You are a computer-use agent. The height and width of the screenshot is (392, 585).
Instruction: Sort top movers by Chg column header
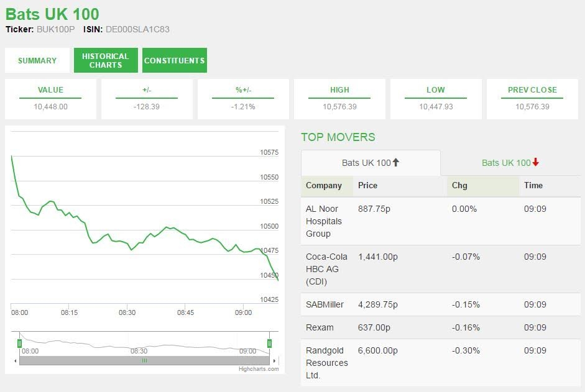(459, 185)
